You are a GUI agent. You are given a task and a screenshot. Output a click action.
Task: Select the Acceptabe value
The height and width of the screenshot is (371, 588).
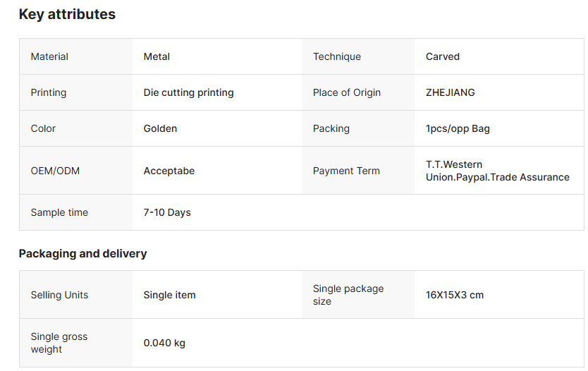tap(169, 171)
